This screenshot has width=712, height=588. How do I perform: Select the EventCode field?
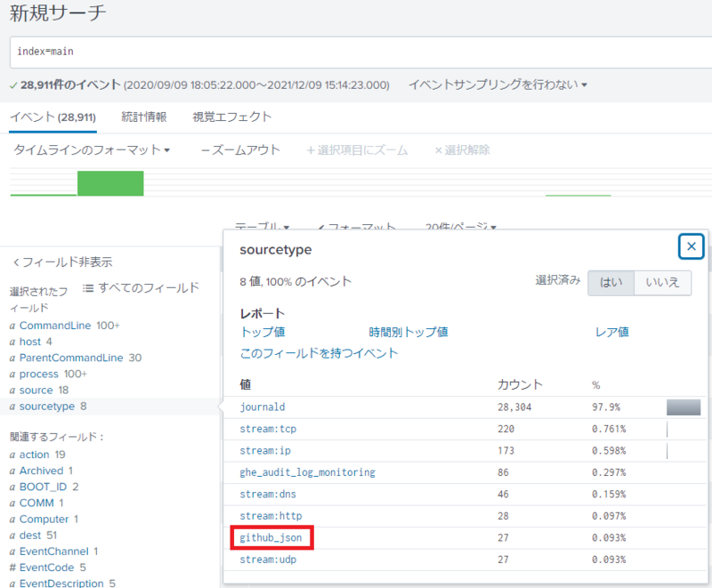coord(48,568)
